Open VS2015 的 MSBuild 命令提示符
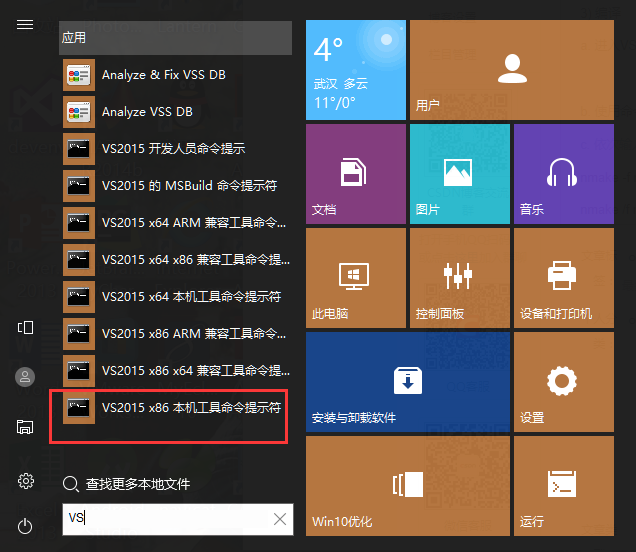 [x=176, y=186]
